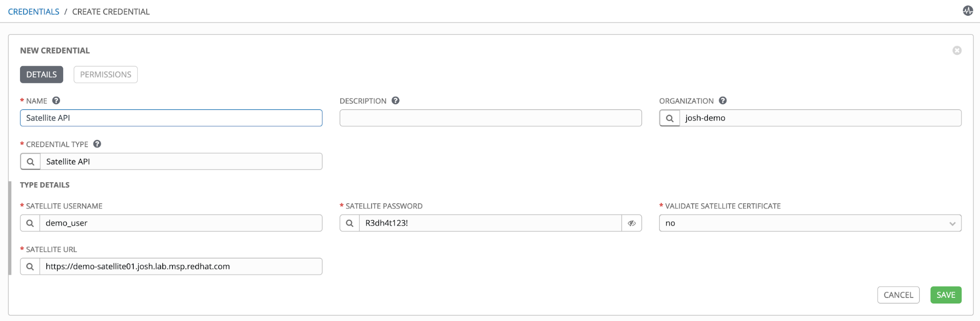Open activity stream icon at top right
The height and width of the screenshot is (321, 980).
click(967, 11)
